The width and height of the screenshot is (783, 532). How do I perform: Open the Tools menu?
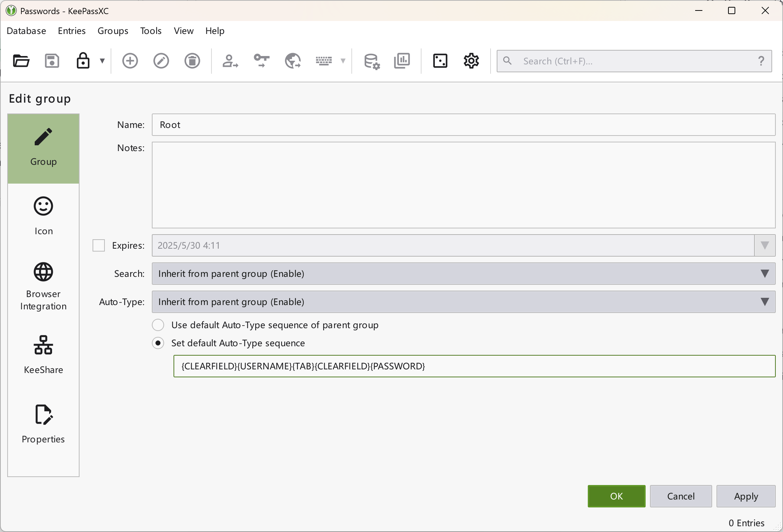coord(151,31)
